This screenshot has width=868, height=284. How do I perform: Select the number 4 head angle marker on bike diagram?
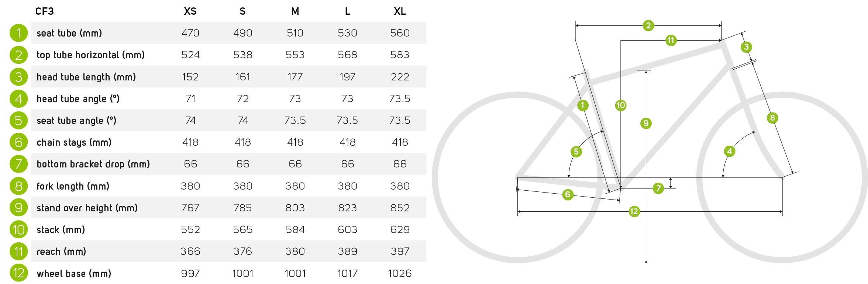click(729, 151)
